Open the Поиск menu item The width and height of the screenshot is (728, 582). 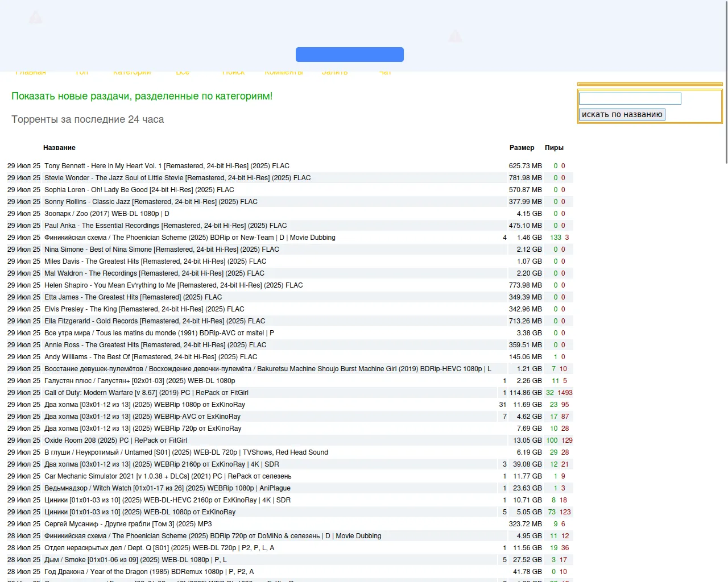(x=233, y=72)
